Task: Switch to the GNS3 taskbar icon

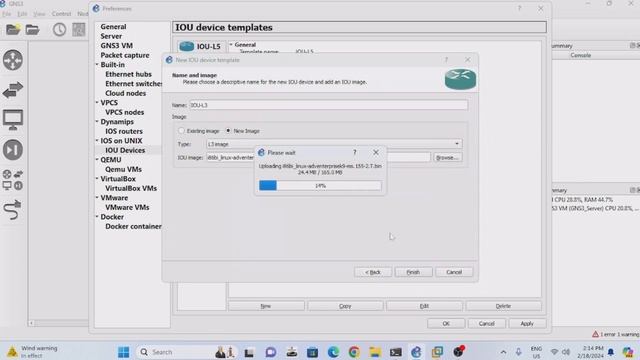Action: point(416,351)
